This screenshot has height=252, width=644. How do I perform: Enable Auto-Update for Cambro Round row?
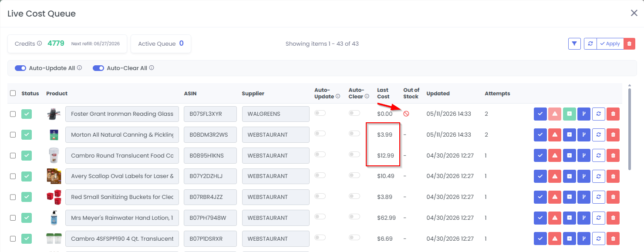[x=320, y=155]
